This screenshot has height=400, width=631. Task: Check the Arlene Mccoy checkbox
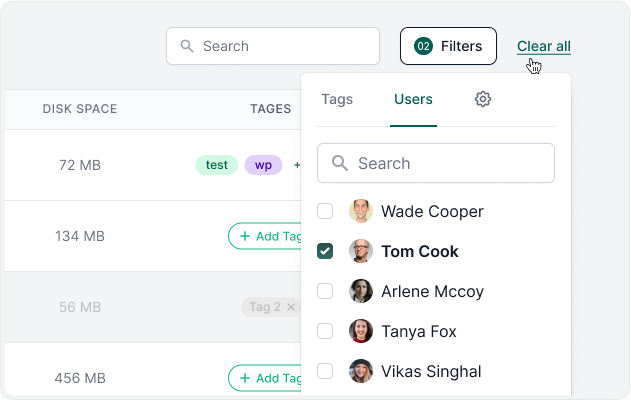325,292
